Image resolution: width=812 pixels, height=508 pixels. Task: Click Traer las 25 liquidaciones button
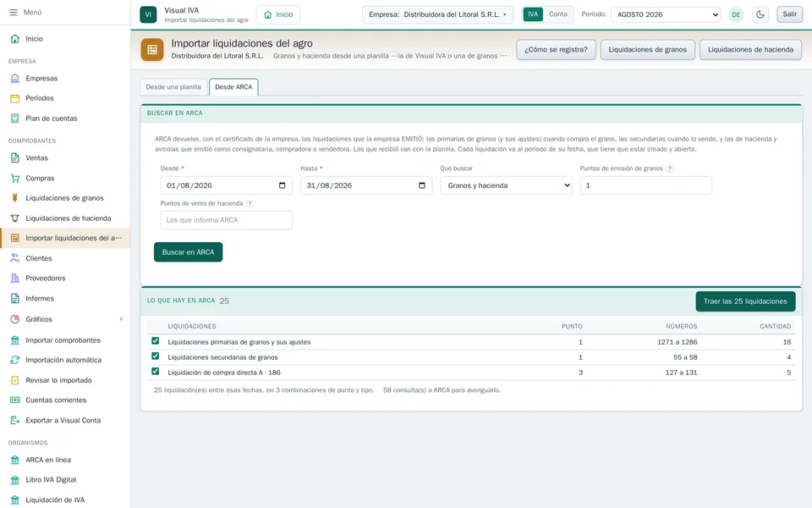coord(745,301)
